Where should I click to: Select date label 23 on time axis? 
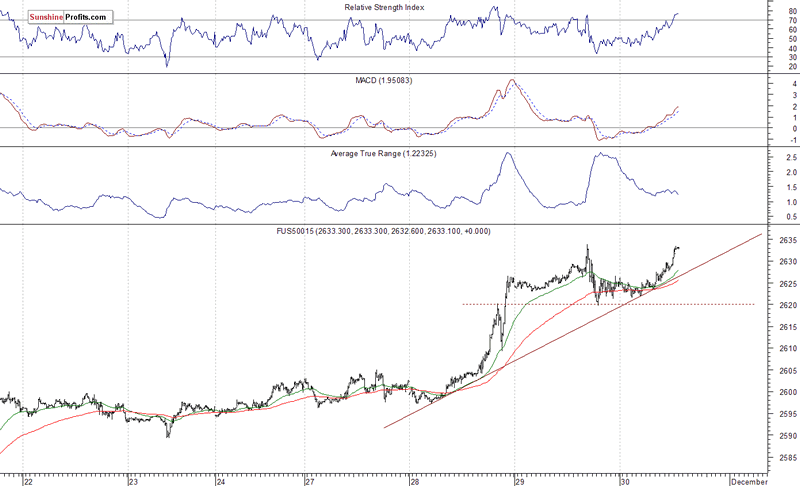134,481
